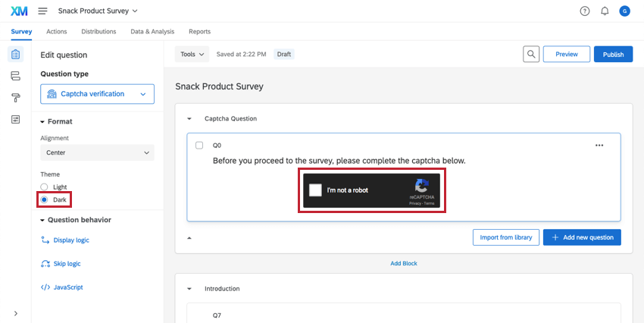
Task: Check the Q0 question checkbox
Action: tap(199, 145)
